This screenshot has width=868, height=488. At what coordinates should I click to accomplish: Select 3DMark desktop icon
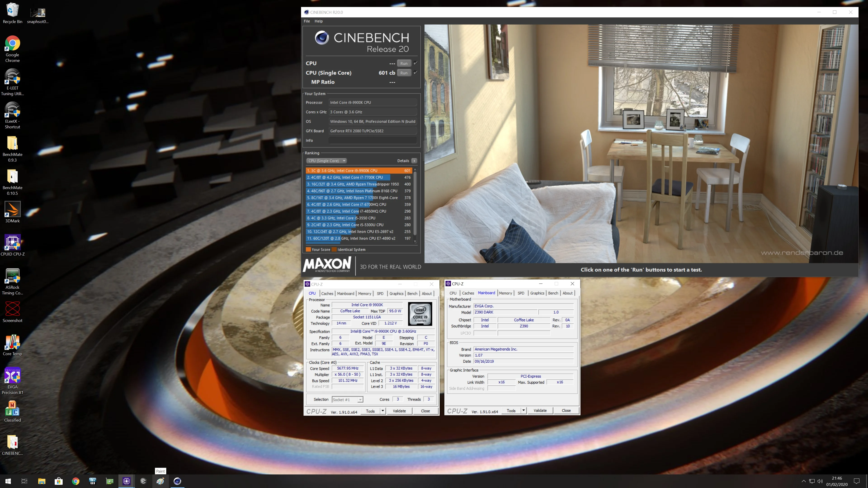(x=12, y=212)
